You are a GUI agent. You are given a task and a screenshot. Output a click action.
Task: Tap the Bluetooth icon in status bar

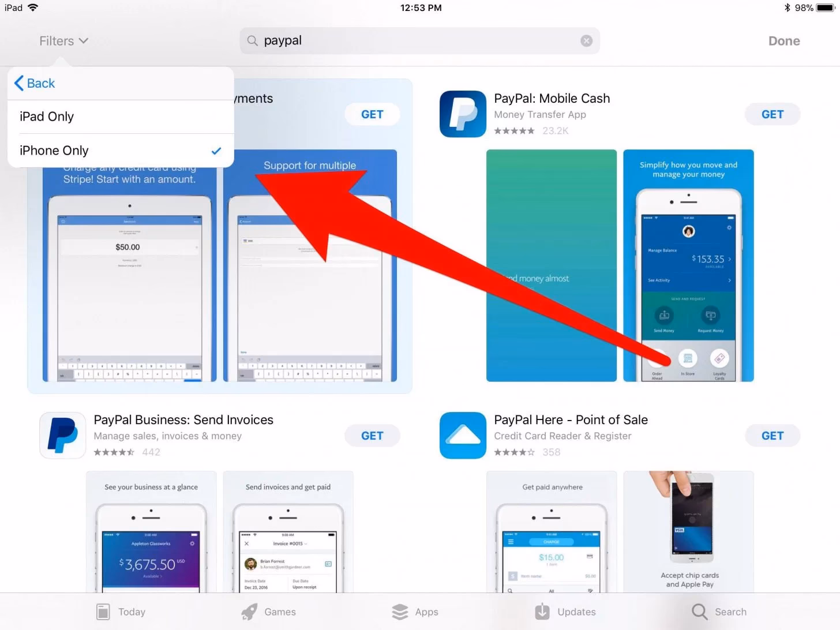(787, 8)
